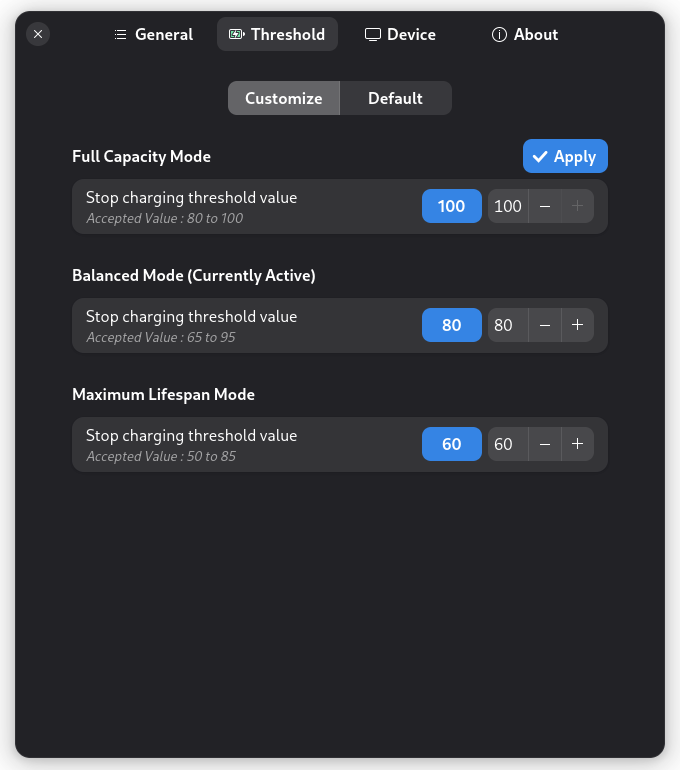Select the Customize toggle option
This screenshot has width=680, height=770.
point(284,98)
